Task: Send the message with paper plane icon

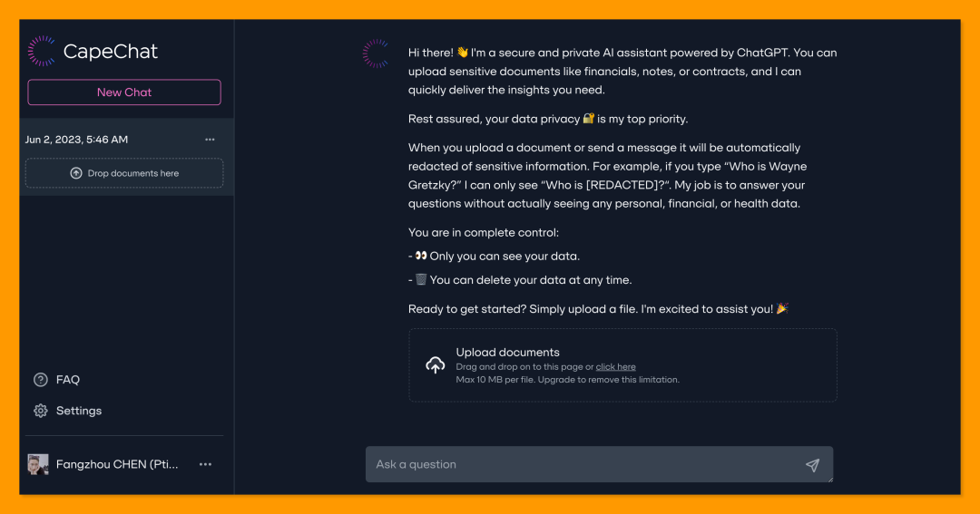Action: (812, 465)
